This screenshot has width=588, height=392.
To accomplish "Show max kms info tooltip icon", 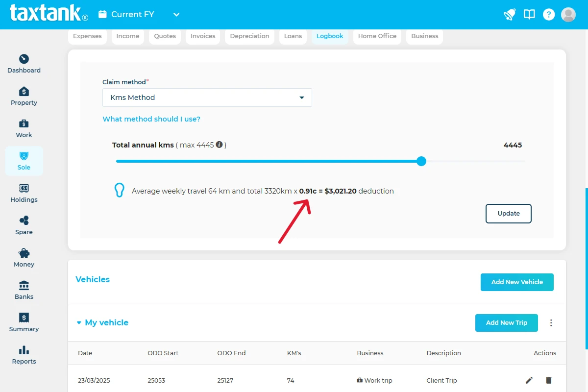I will click(220, 145).
